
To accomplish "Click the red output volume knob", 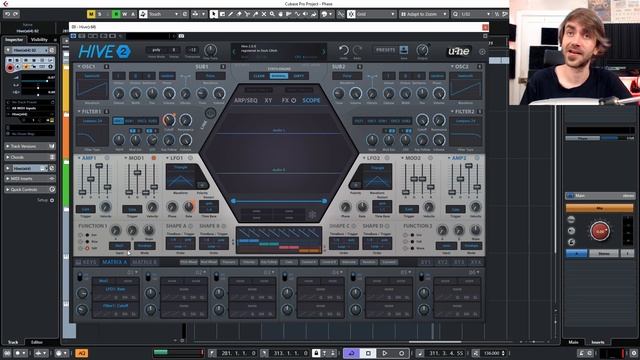I will [x=600, y=231].
